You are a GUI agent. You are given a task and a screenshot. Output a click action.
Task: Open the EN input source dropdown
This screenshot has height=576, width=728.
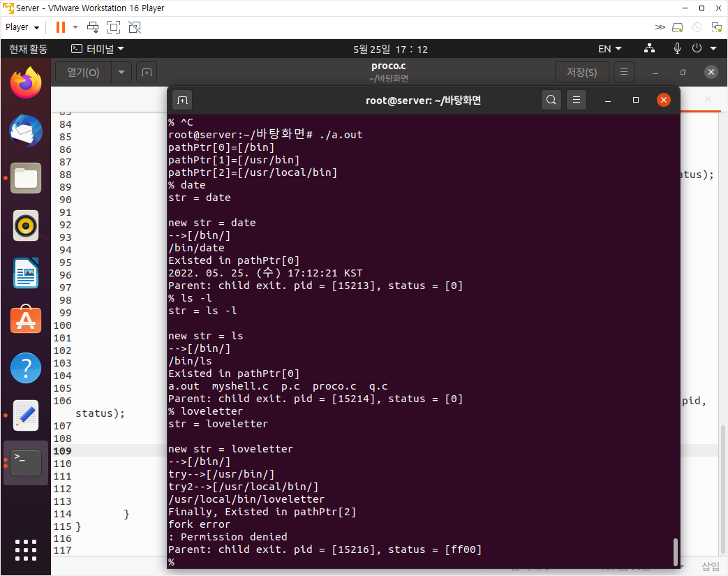[608, 49]
